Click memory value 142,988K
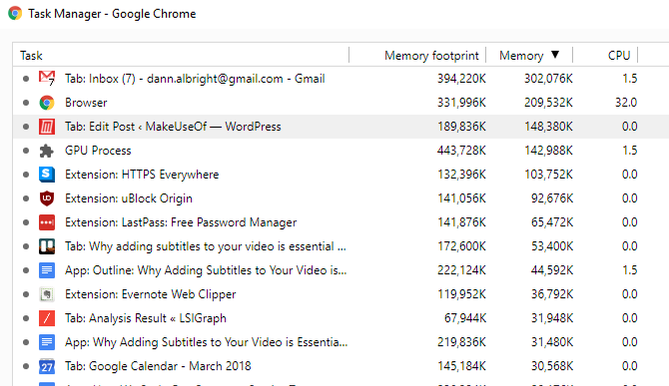 (549, 151)
